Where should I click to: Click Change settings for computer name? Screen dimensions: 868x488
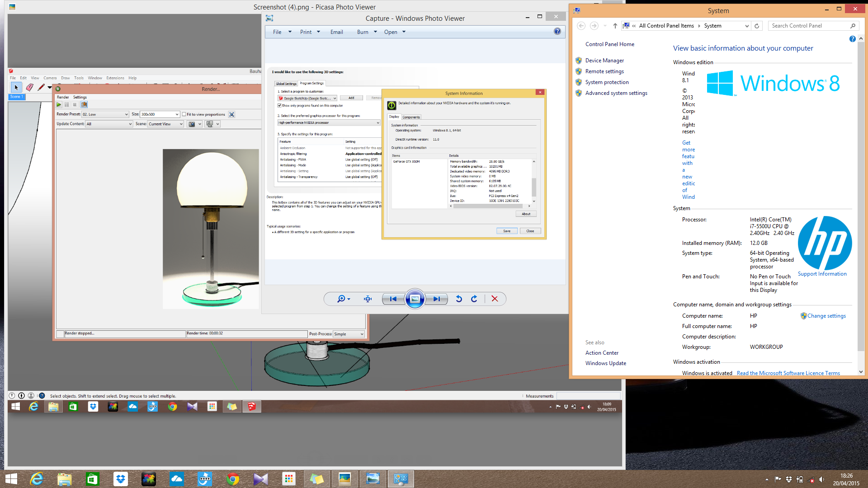[x=826, y=316]
